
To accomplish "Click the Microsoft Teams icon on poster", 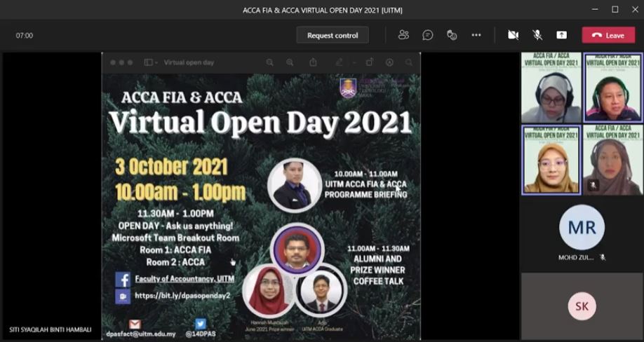I will [x=123, y=296].
